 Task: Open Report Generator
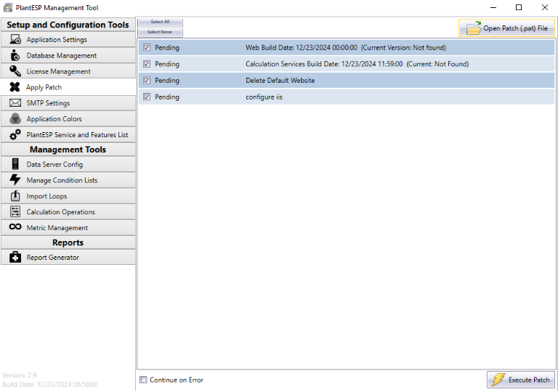[x=68, y=257]
